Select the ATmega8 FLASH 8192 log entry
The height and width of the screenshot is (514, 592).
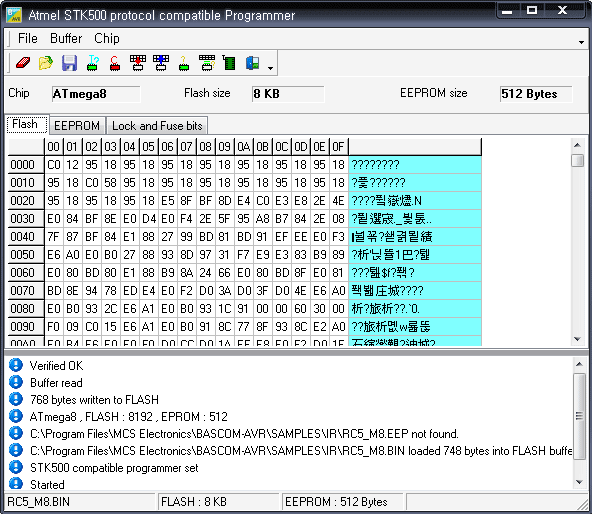click(129, 417)
